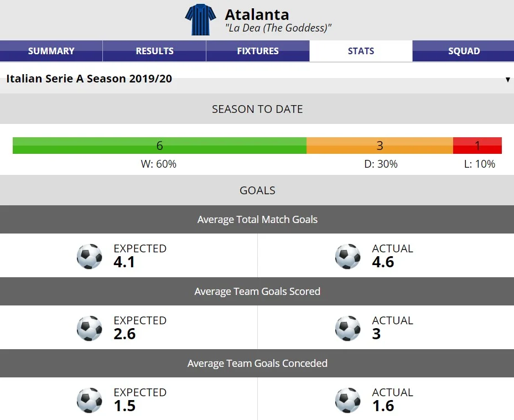The image size is (514, 420).
Task: Open the season selector dropdown arrow
Action: [x=507, y=79]
